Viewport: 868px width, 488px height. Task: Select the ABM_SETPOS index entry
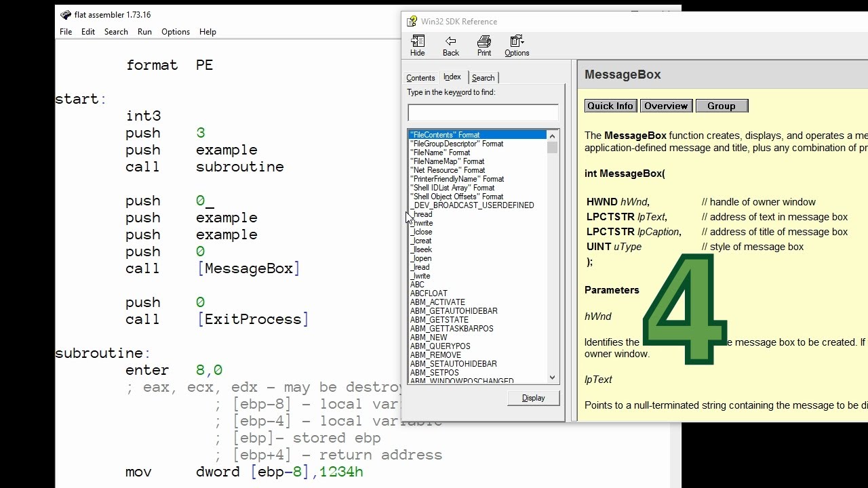(434, 373)
